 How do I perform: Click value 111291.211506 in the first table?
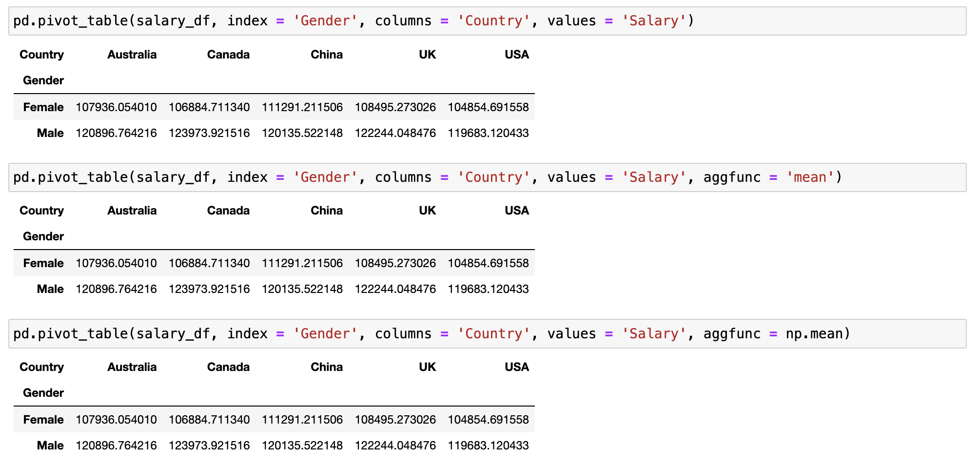click(x=302, y=107)
